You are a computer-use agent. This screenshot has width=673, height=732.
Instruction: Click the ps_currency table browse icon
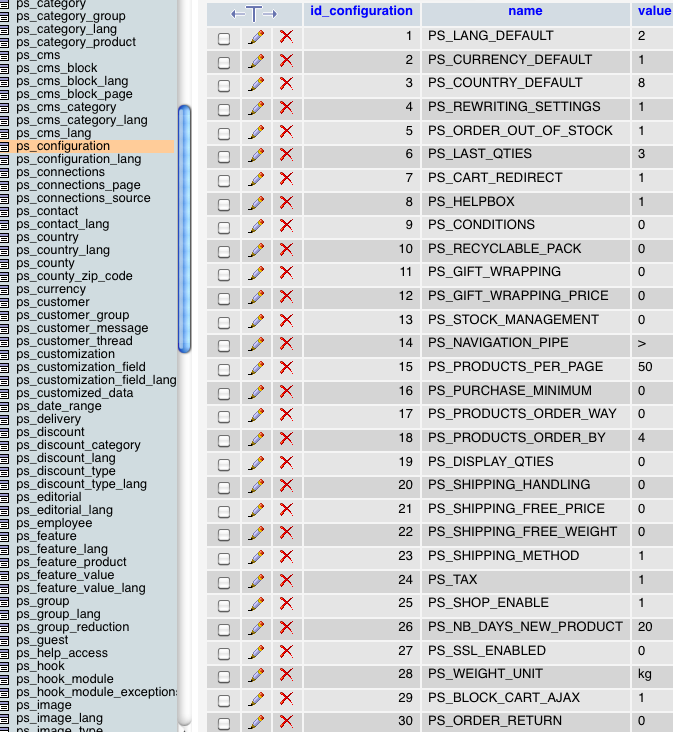pos(4,289)
